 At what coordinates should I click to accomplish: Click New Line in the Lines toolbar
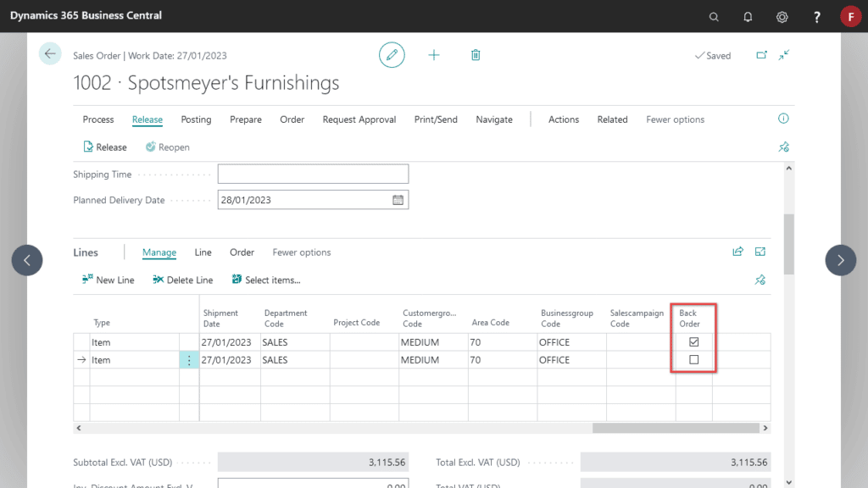point(108,280)
